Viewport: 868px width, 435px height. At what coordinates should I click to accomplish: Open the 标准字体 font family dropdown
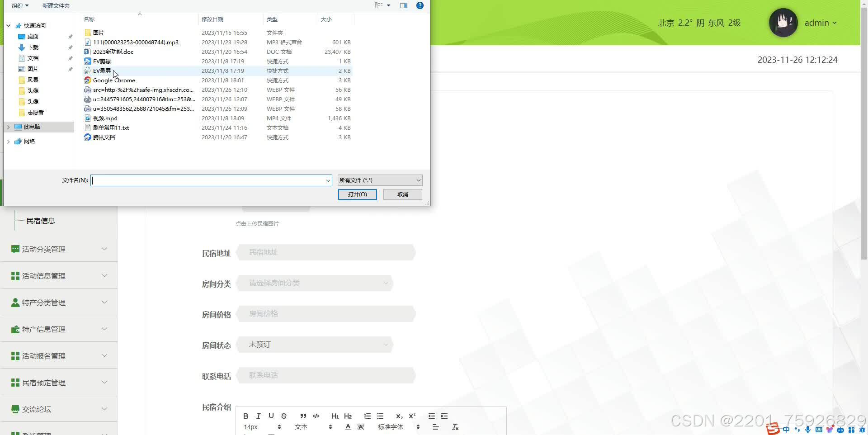click(x=399, y=427)
